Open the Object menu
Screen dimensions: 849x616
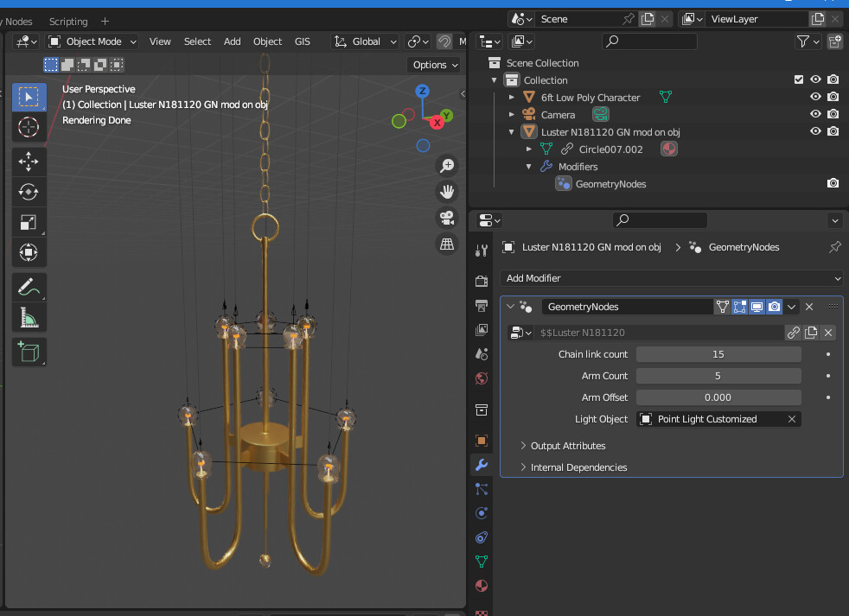coord(267,41)
